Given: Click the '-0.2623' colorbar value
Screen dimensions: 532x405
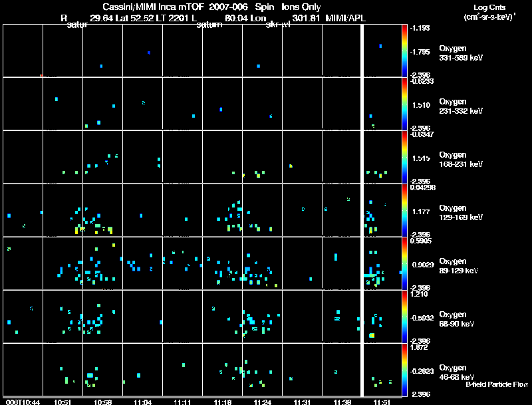Looking at the screenshot, I should tap(422, 371).
